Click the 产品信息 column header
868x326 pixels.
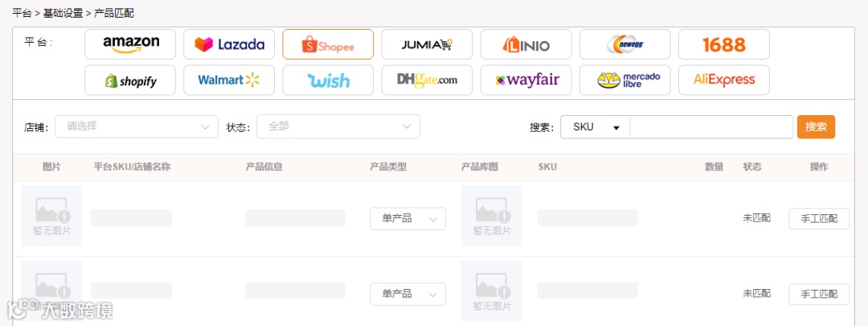pos(264,167)
